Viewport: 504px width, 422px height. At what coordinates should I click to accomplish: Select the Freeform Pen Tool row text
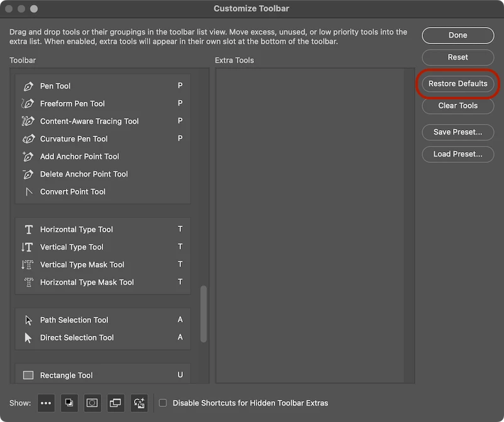point(72,104)
